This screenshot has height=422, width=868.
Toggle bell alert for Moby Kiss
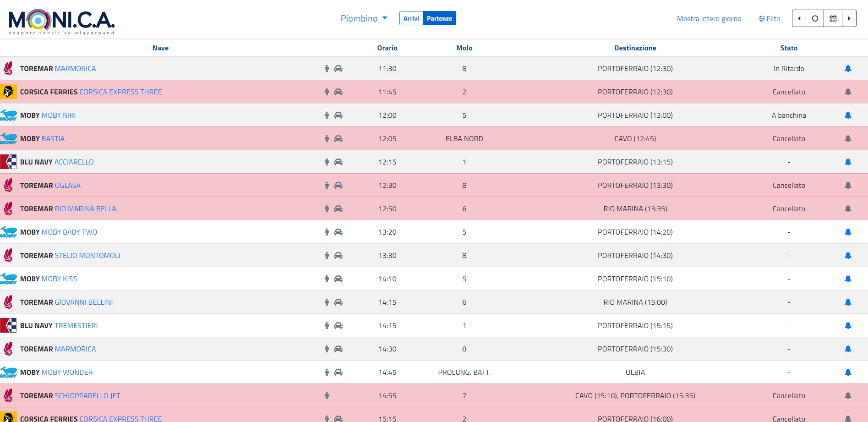[848, 279]
